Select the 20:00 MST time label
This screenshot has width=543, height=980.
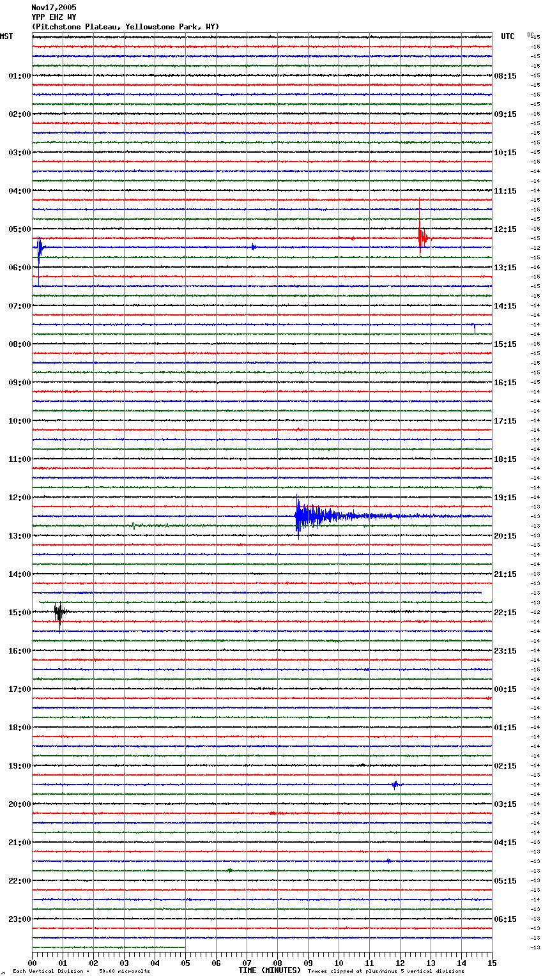20,804
